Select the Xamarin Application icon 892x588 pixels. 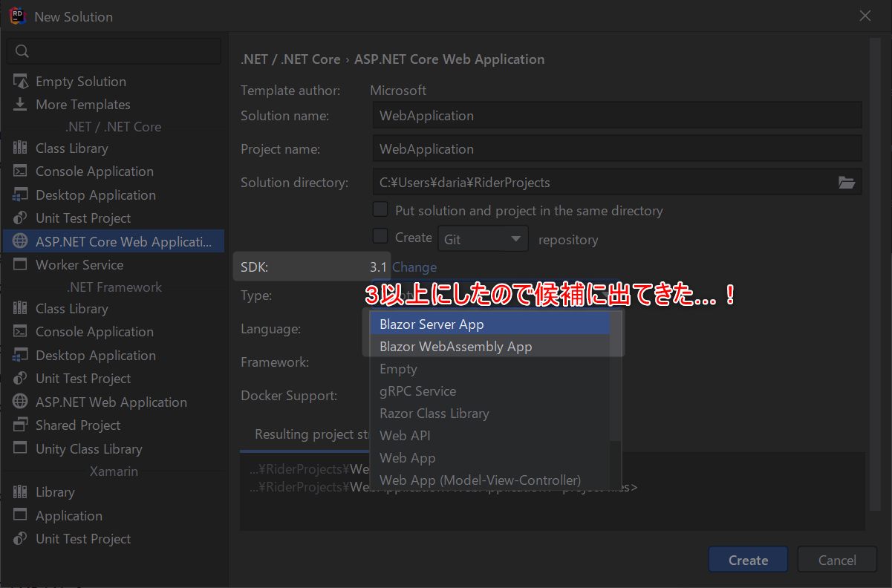[x=21, y=515]
